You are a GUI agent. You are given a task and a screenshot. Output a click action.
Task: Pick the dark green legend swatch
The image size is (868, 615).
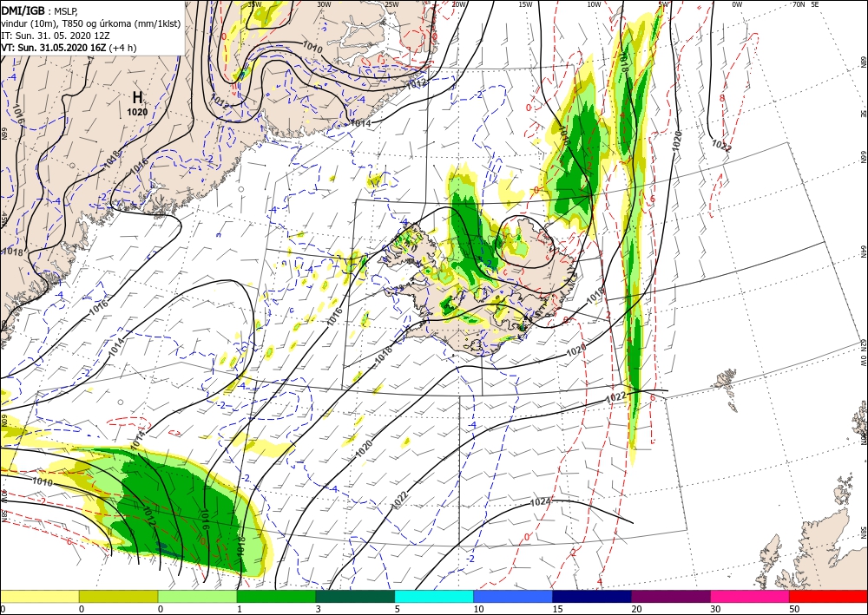pyautogui.click(x=355, y=596)
